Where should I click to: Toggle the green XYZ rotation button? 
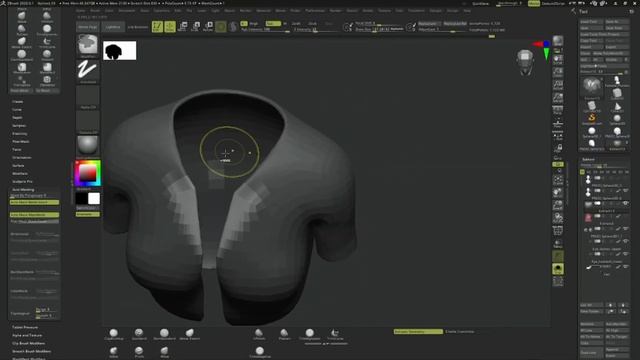[558, 164]
